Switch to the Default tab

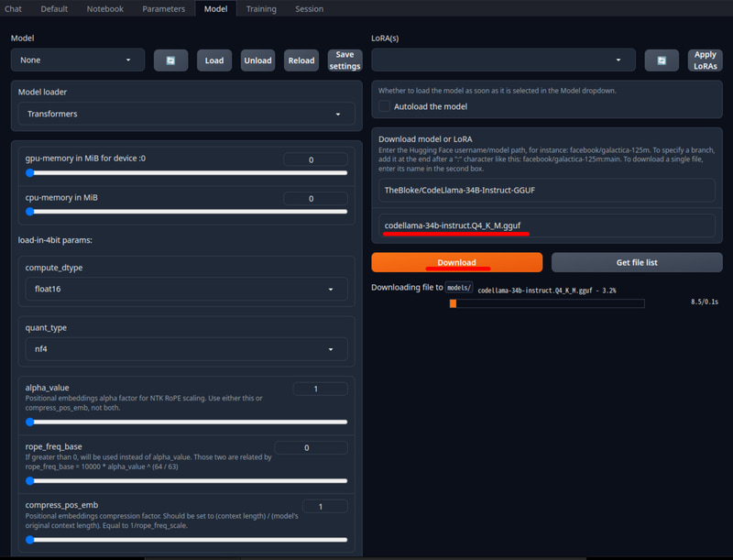click(54, 9)
